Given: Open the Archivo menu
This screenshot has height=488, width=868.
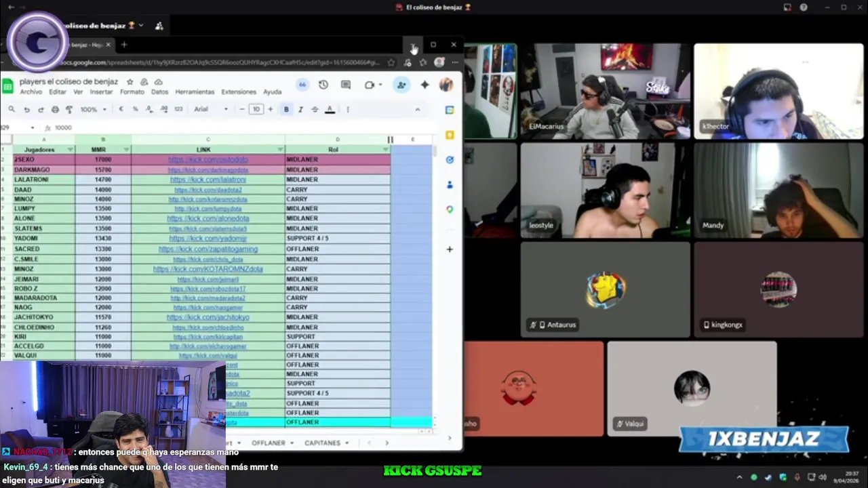Looking at the screenshot, I should click(x=31, y=92).
